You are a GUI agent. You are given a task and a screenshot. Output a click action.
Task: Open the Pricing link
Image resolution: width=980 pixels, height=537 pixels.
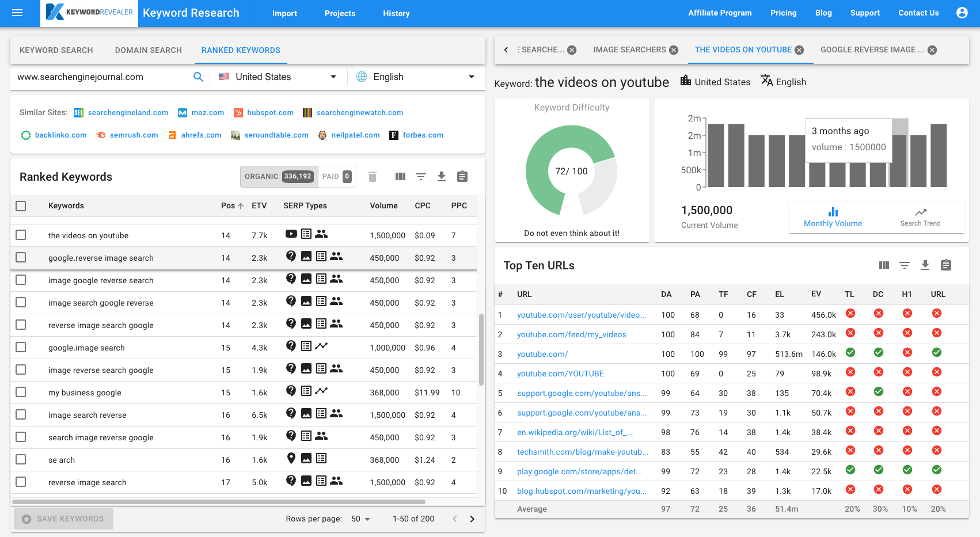tap(784, 13)
